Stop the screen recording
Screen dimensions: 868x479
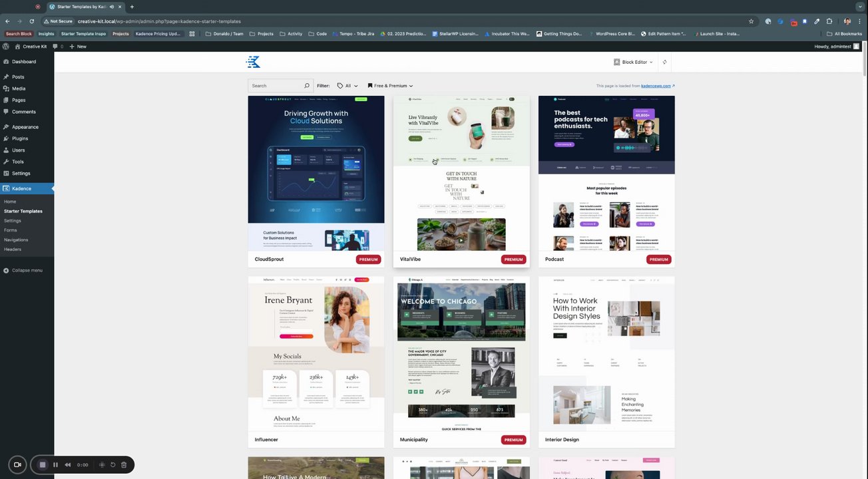pyautogui.click(x=43, y=465)
